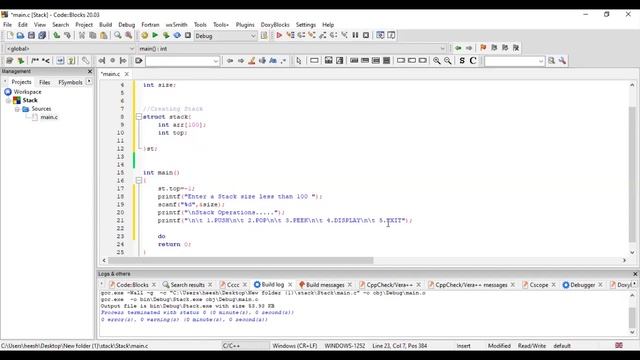Stop the debugger with square icon
This screenshot has width=640, height=360.
pyautogui.click(x=366, y=36)
